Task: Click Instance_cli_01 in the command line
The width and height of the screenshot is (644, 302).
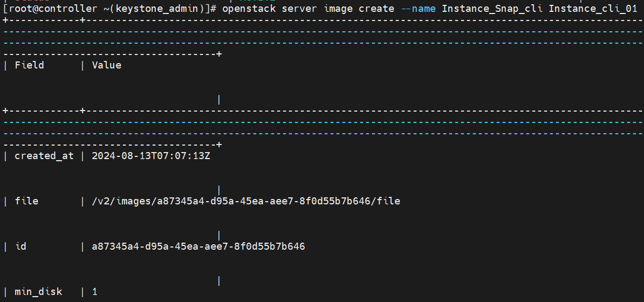Action: point(593,9)
